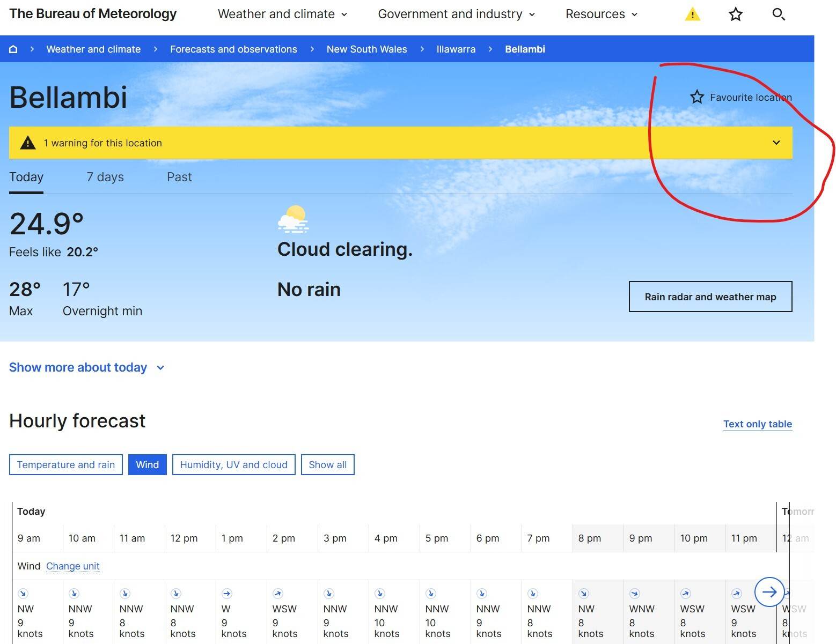Screen dimensions: 836x644
Task: Open the Text only table link
Action: point(757,424)
